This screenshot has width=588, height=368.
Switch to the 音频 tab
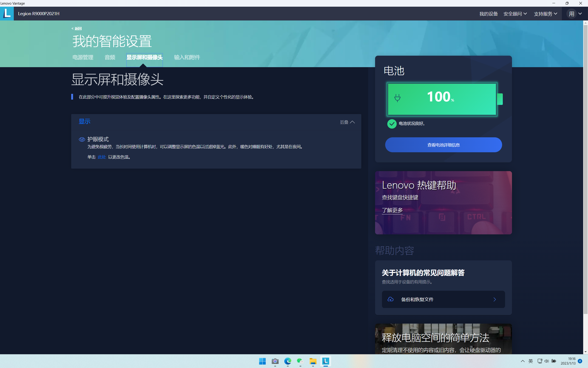click(x=110, y=57)
